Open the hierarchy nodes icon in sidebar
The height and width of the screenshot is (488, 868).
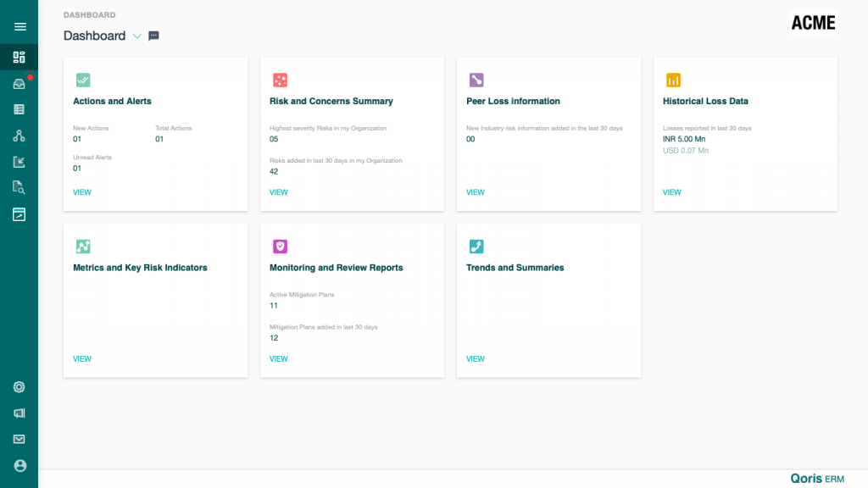click(19, 136)
